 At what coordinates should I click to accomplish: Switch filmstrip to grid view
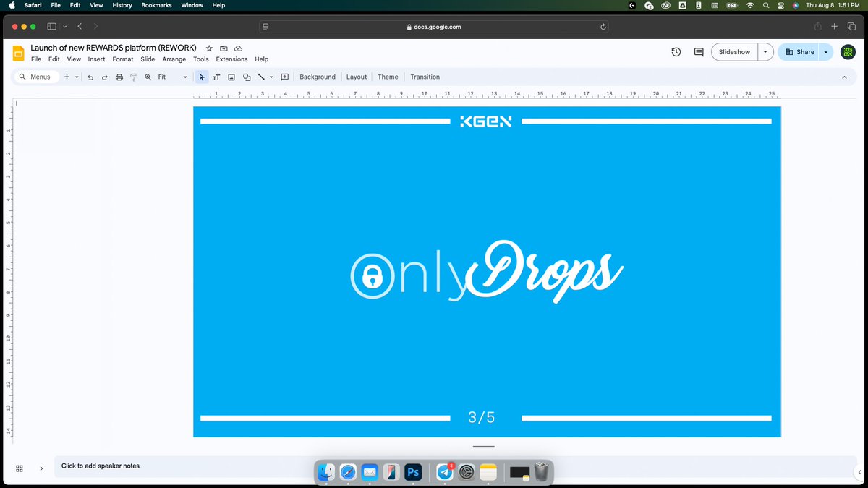pos(20,468)
